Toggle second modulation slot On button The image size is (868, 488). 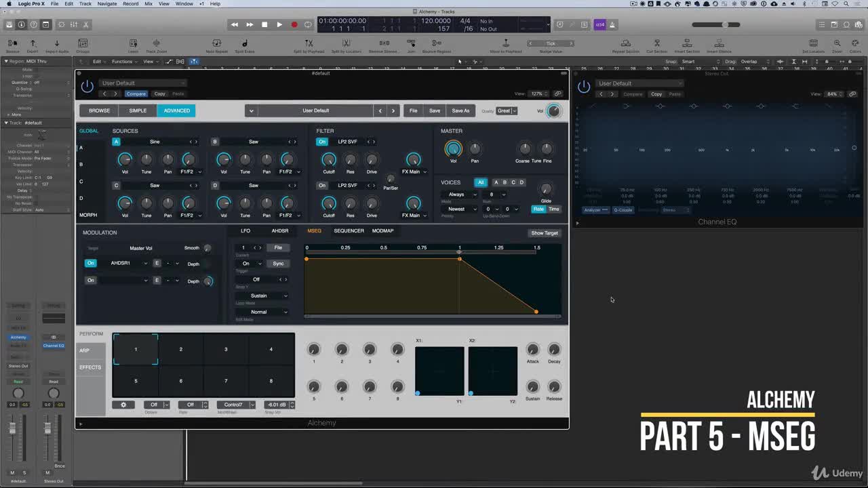point(90,280)
